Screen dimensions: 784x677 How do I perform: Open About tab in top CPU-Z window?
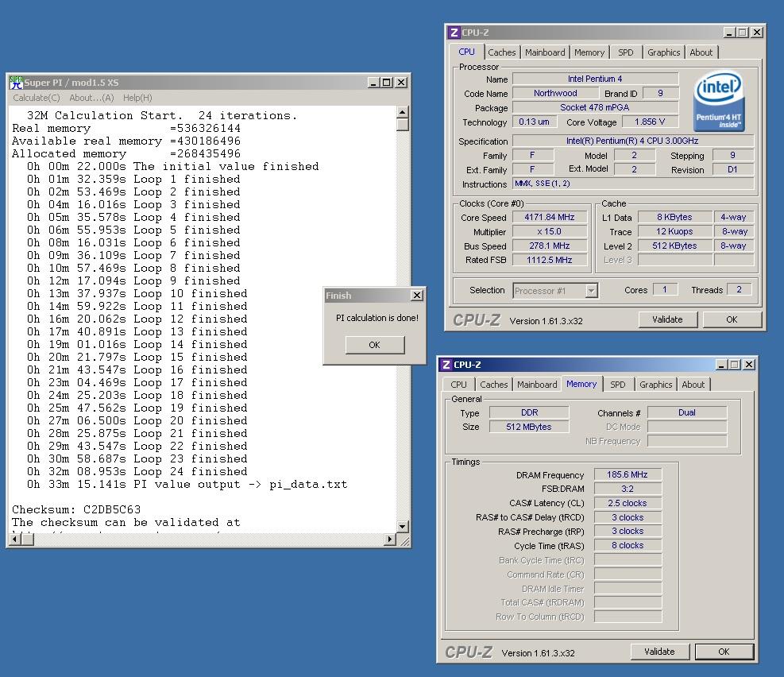(701, 52)
